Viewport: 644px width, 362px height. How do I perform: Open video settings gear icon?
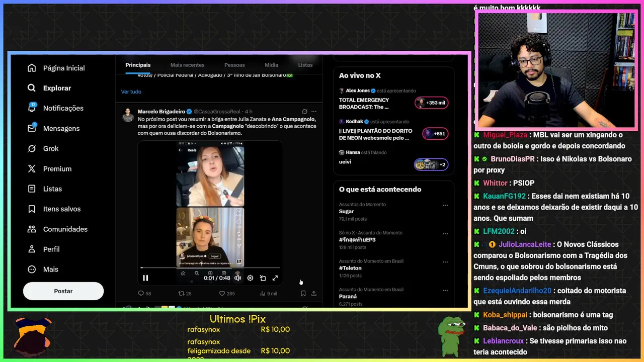pyautogui.click(x=250, y=278)
